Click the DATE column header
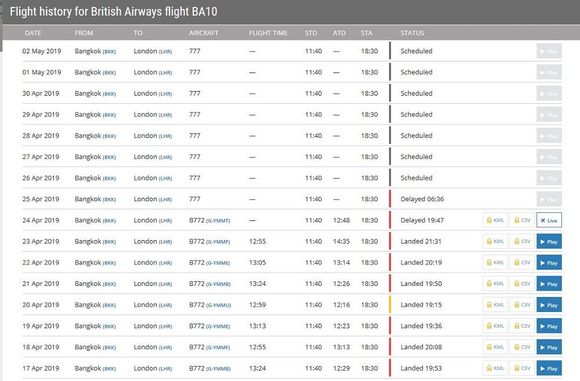 point(33,33)
